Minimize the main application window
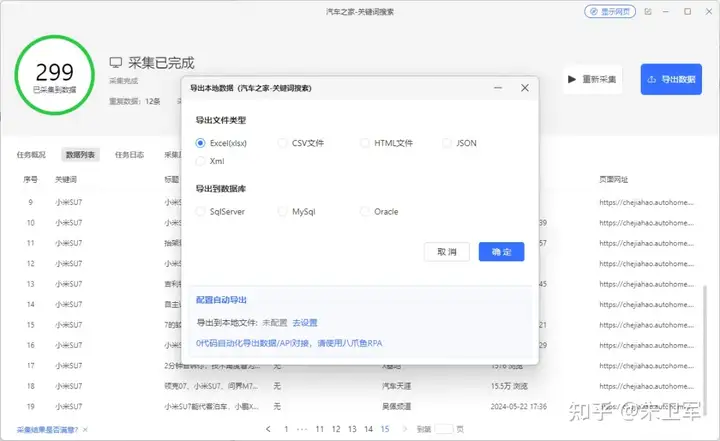The height and width of the screenshot is (441, 720). (x=666, y=11)
